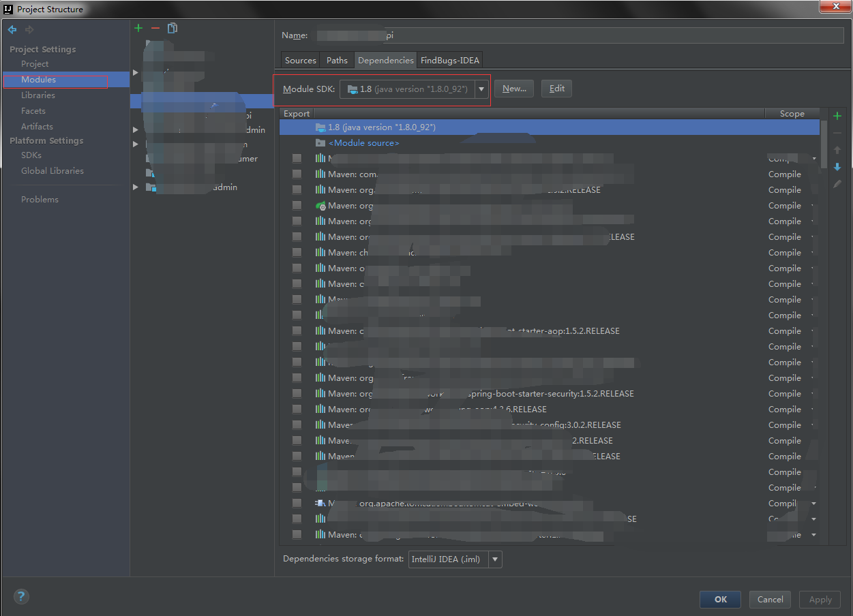Toggle export for spring-boot-starter-security:1.5.2.RELEASE
Screen dimensions: 853x616
click(297, 394)
